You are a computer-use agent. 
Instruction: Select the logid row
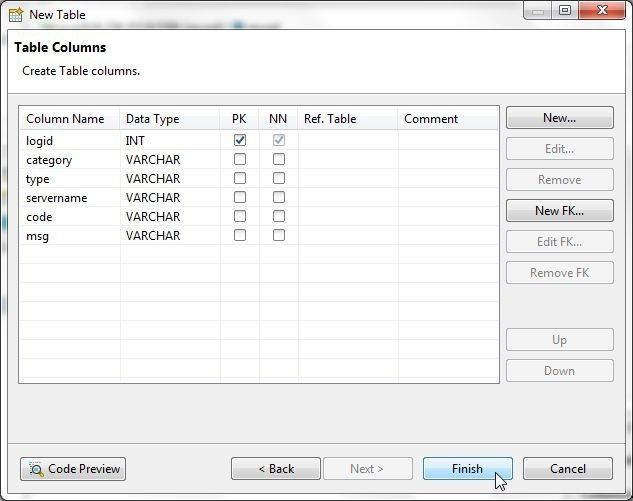click(x=258, y=140)
